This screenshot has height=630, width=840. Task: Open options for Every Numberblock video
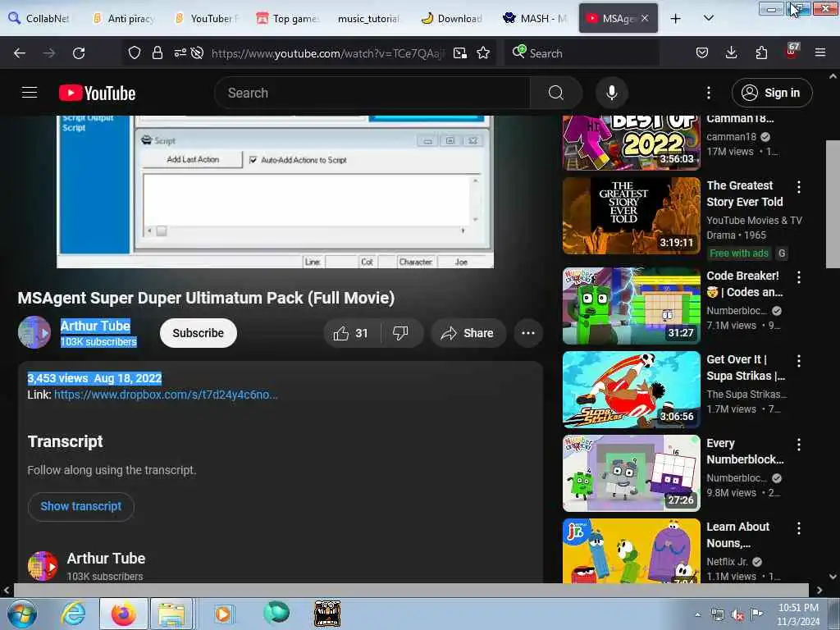click(x=799, y=445)
